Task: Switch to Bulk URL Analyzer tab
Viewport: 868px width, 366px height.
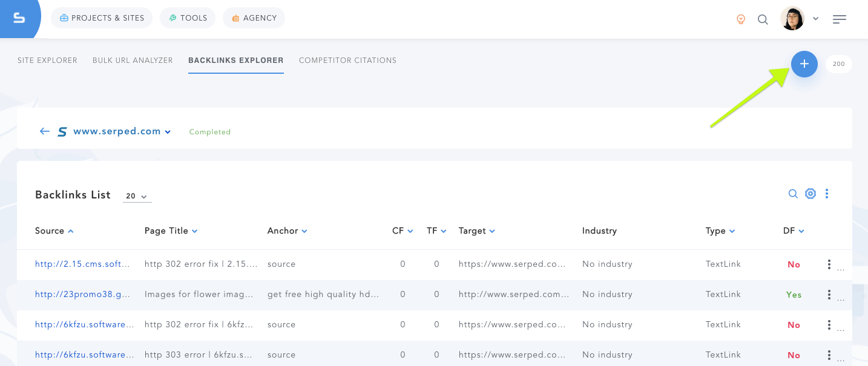Action: tap(133, 60)
